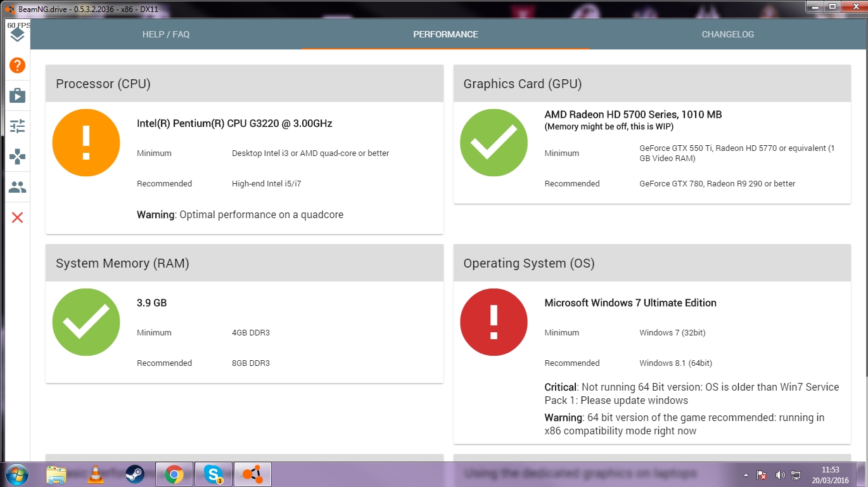Switch to the HELP / FAQ tab
868x487 pixels.
(x=166, y=34)
